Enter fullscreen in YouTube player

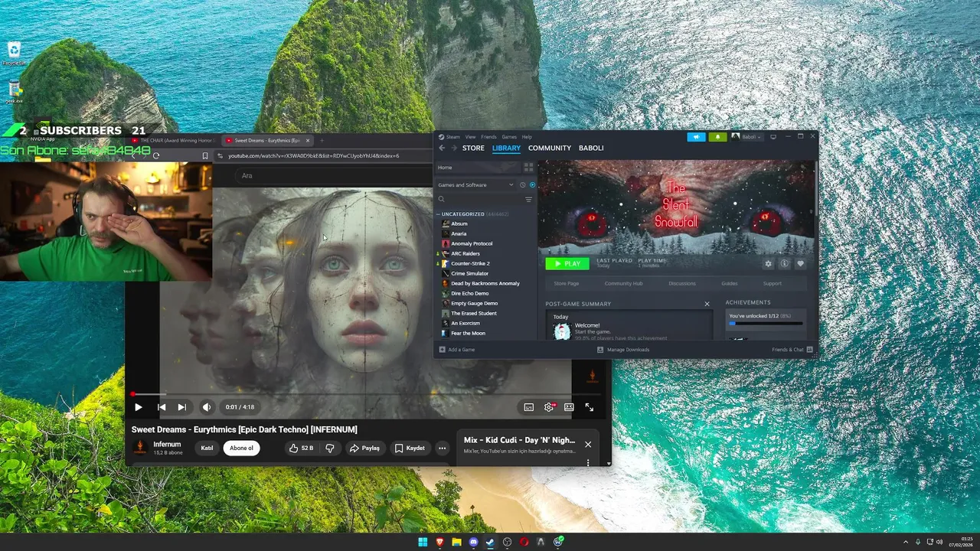(590, 407)
